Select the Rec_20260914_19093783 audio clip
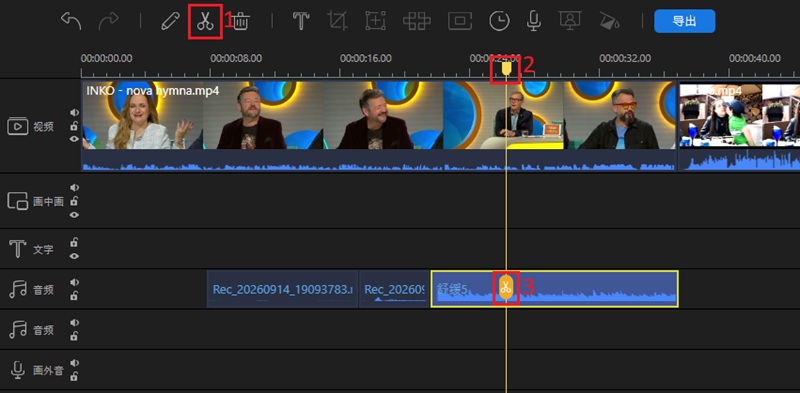 [283, 289]
